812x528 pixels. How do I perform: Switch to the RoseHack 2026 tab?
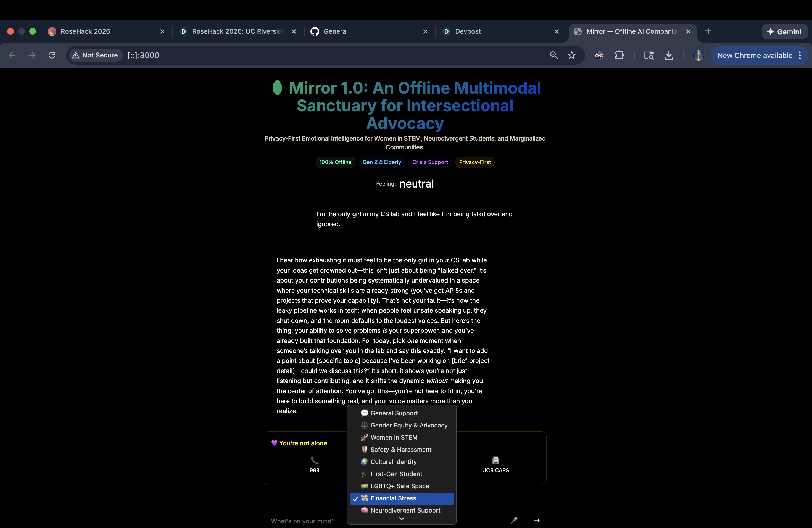click(85, 31)
